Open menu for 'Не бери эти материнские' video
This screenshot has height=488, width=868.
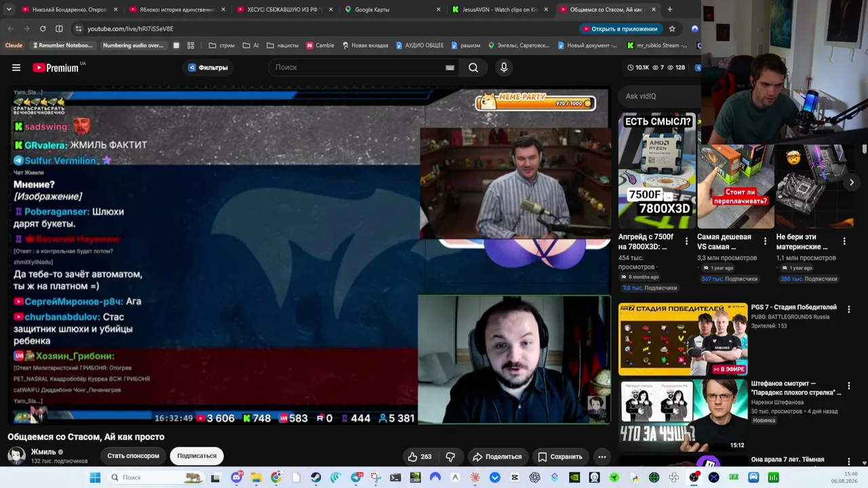click(844, 241)
